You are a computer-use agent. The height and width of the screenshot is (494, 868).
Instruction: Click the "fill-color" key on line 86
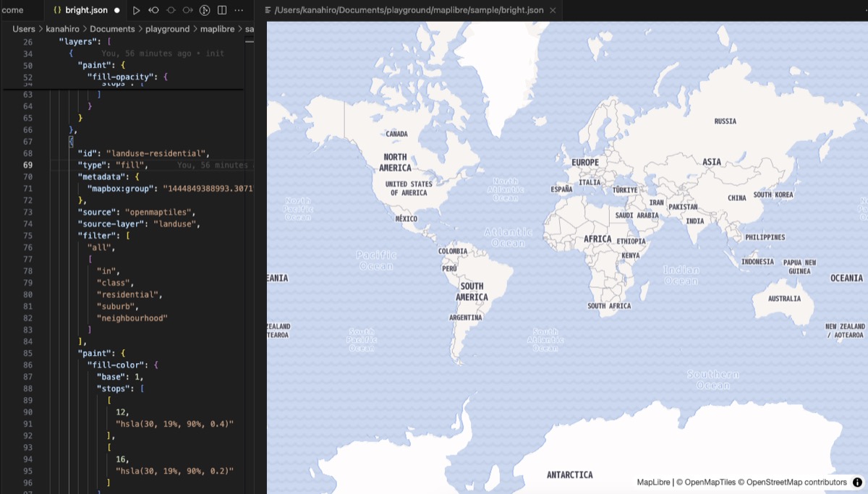(117, 365)
